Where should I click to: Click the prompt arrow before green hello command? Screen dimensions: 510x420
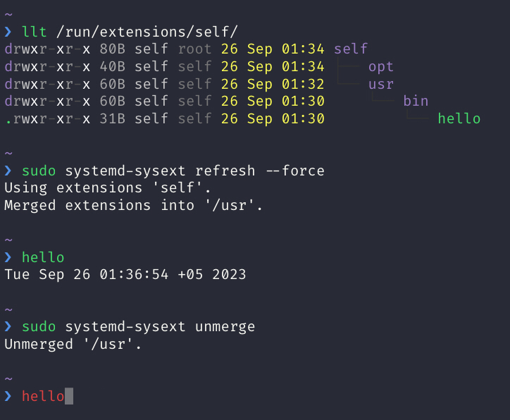coord(8,257)
